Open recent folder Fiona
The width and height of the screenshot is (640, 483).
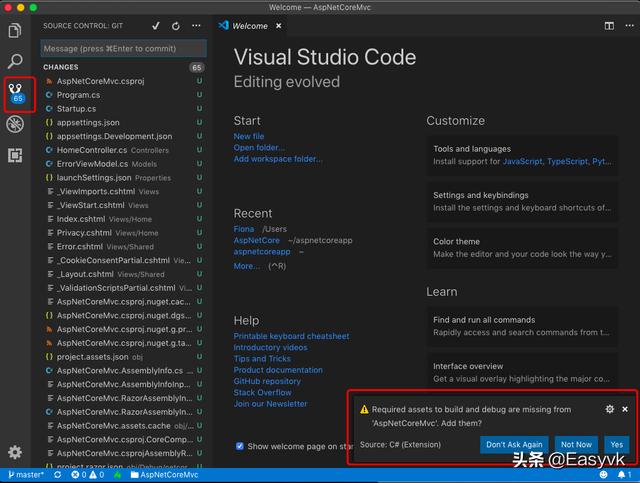click(244, 229)
